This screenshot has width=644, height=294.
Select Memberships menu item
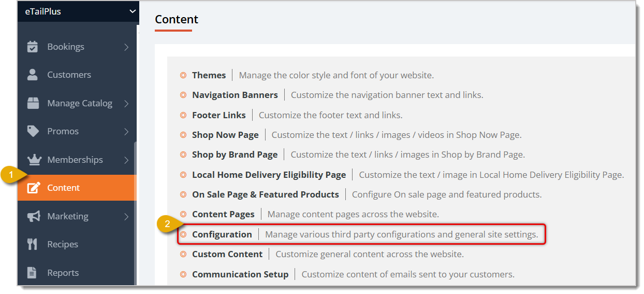click(x=77, y=160)
